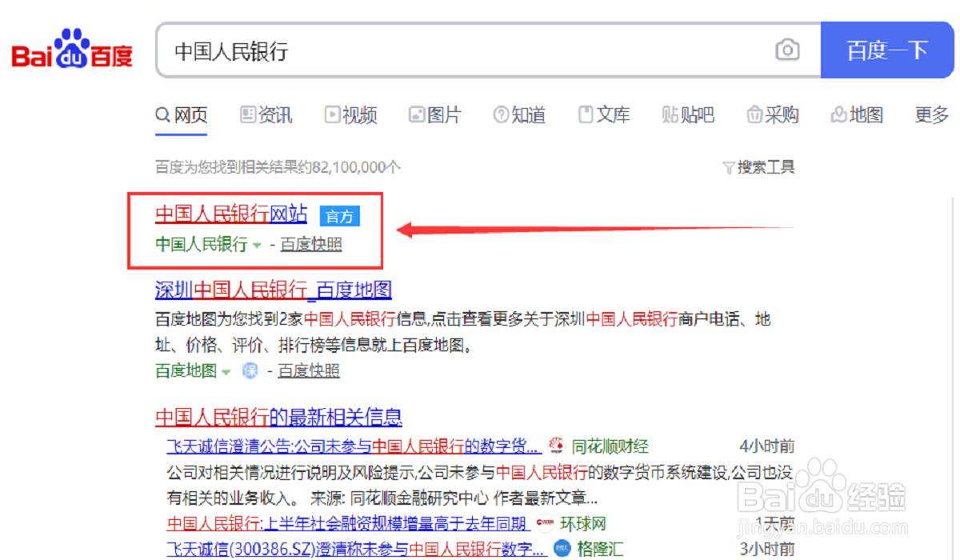Open 中国人民银行的最新相关信息 heading link
Viewport: 960px width, 560px height.
[x=278, y=417]
